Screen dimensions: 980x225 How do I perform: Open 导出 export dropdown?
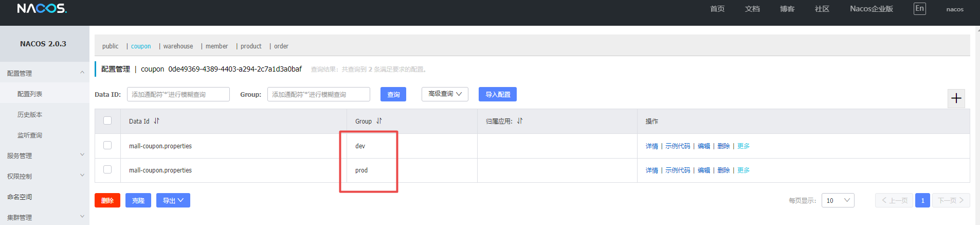point(173,200)
